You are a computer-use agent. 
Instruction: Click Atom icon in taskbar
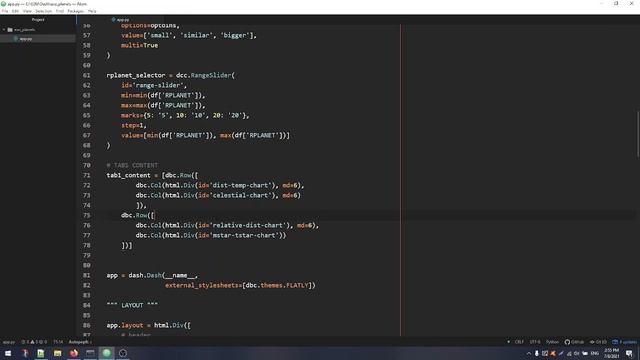click(x=107, y=353)
